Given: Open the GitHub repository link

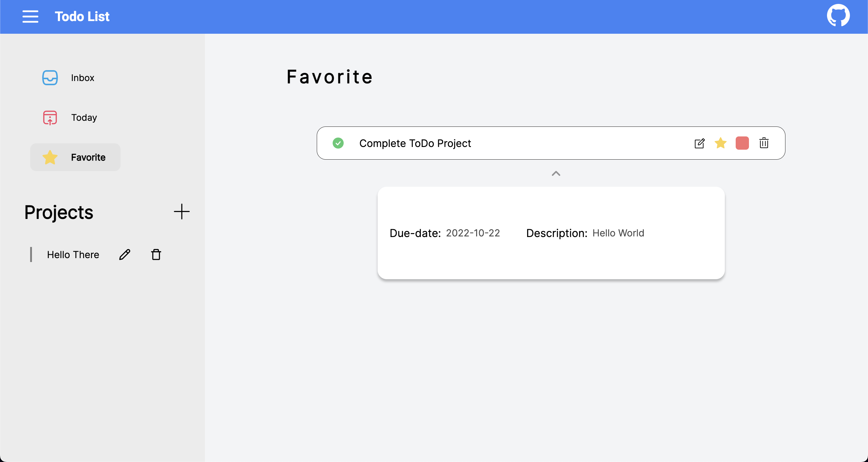Looking at the screenshot, I should click(x=838, y=15).
